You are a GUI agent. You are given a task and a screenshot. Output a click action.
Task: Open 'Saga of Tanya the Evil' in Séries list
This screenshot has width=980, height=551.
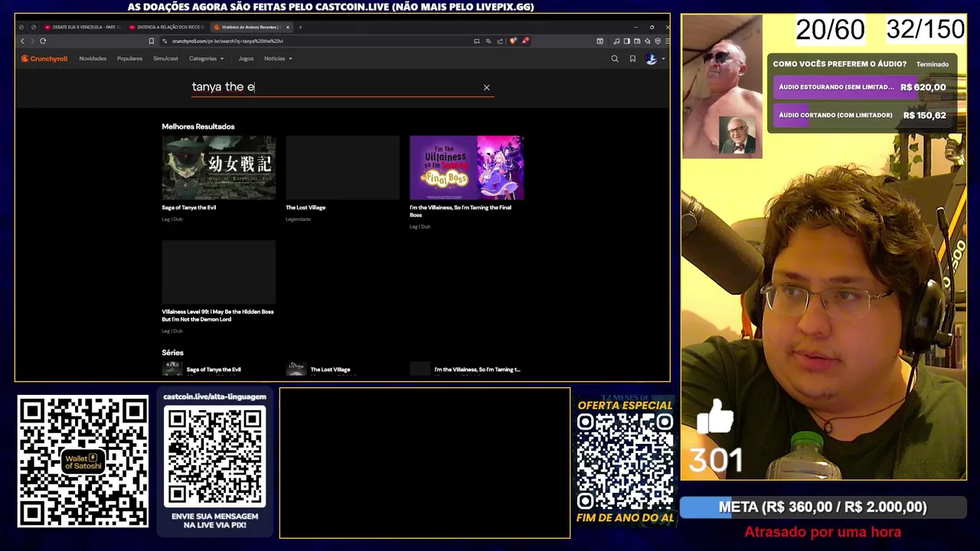pos(214,370)
